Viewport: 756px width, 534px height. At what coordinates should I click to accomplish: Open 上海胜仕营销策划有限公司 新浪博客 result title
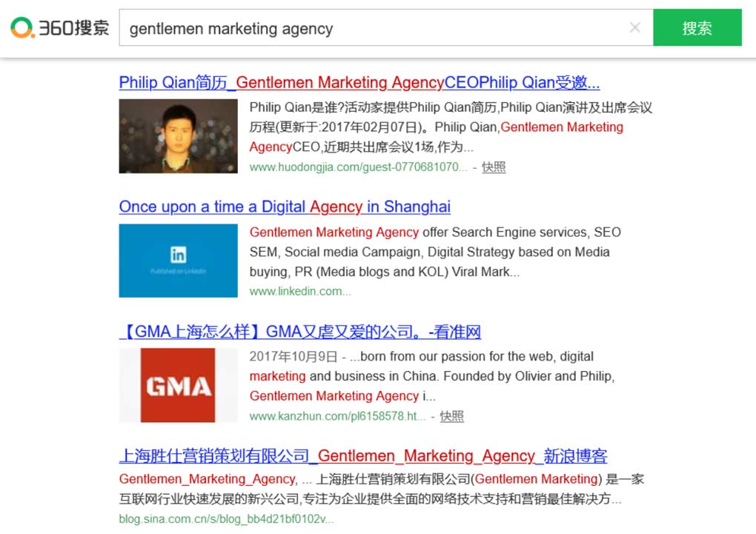[363, 456]
